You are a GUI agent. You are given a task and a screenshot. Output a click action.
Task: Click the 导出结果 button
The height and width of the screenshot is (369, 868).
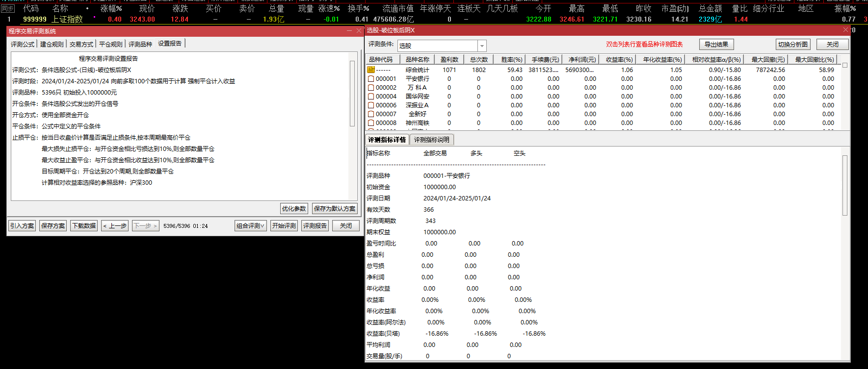tap(716, 45)
